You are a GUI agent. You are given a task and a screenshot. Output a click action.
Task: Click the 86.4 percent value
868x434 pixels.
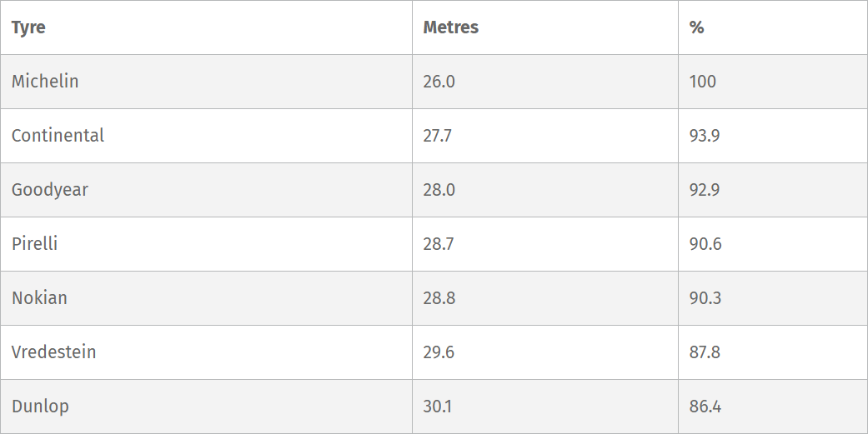pos(705,407)
